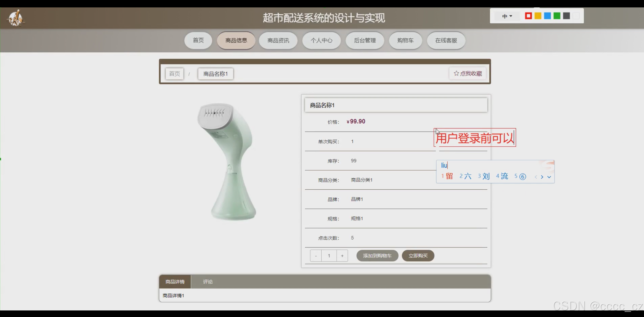The image size is (644, 317).
Task: Pick the yellow annotation color
Action: (x=538, y=16)
